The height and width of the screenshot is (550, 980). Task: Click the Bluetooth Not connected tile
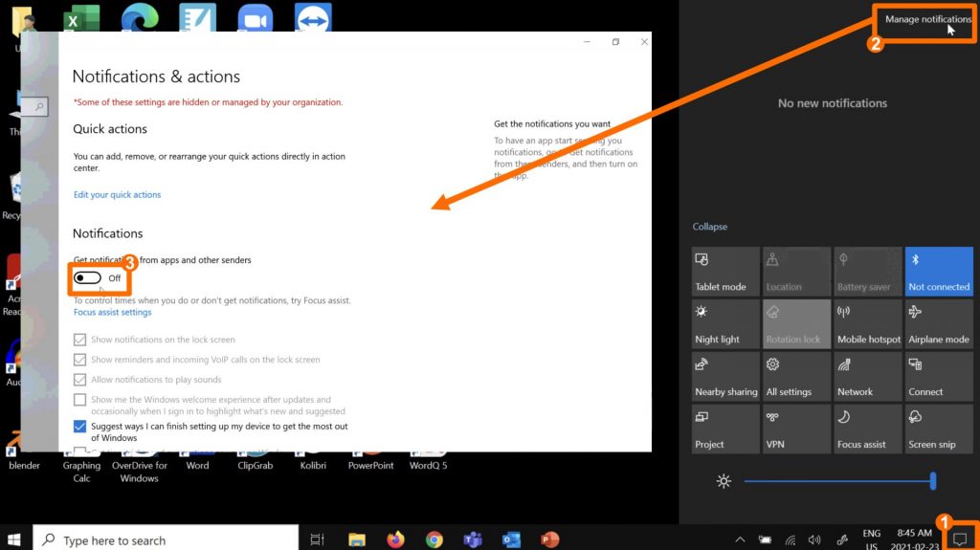point(939,272)
